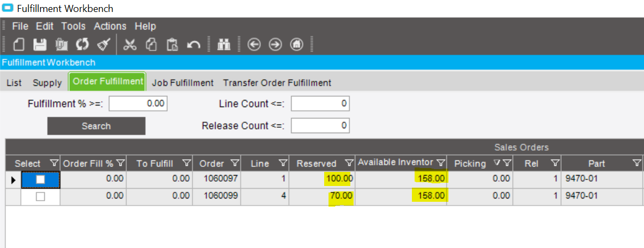Viewport: 644px width, 248px height.
Task: Open the Transfer Order Fulfillment tab
Action: tap(277, 83)
